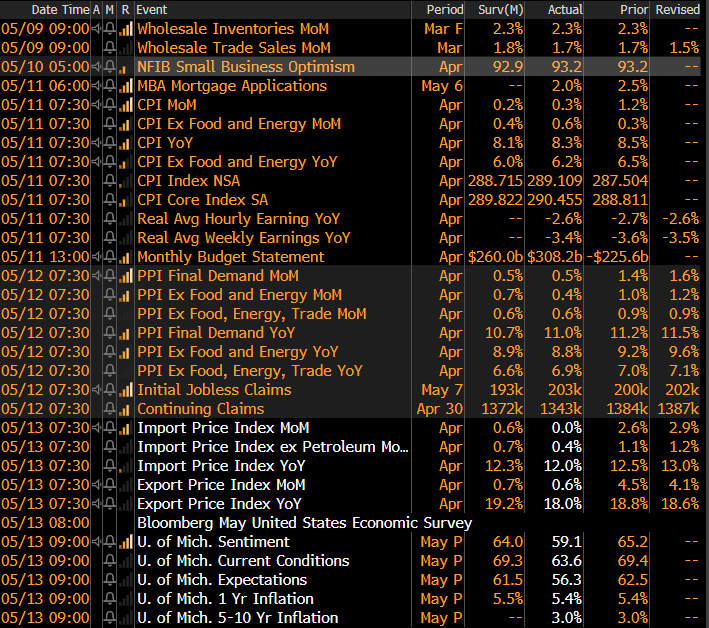Open the Continuing Claims event

click(x=200, y=409)
